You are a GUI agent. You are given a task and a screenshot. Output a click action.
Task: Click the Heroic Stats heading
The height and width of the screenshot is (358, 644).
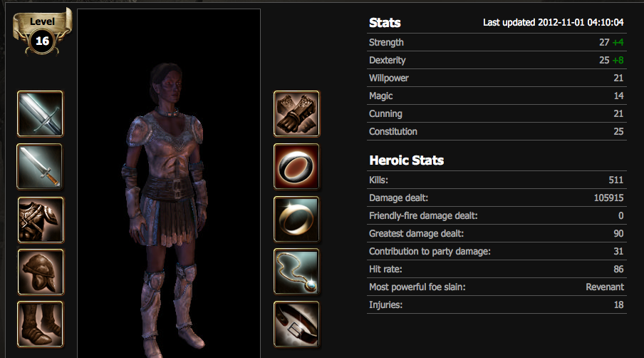click(406, 160)
